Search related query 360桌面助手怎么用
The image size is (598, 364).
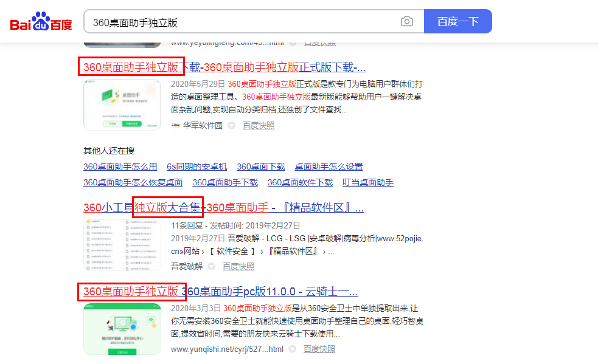pyautogui.click(x=120, y=167)
